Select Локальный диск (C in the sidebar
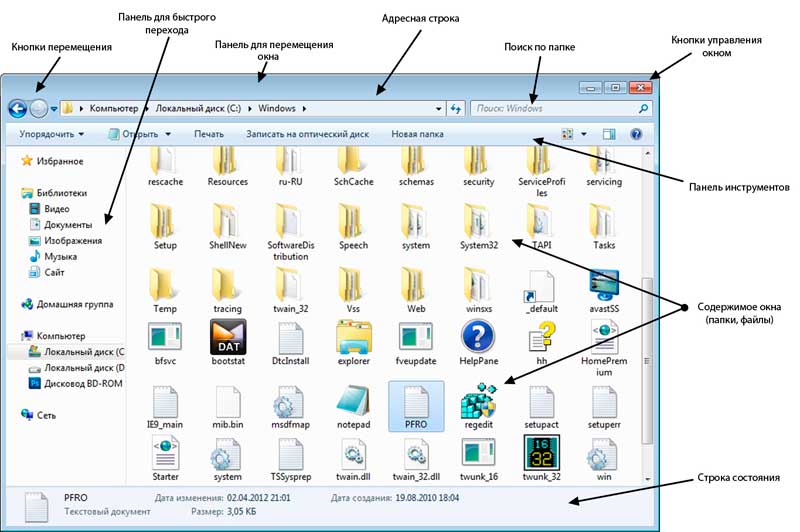 (x=77, y=351)
